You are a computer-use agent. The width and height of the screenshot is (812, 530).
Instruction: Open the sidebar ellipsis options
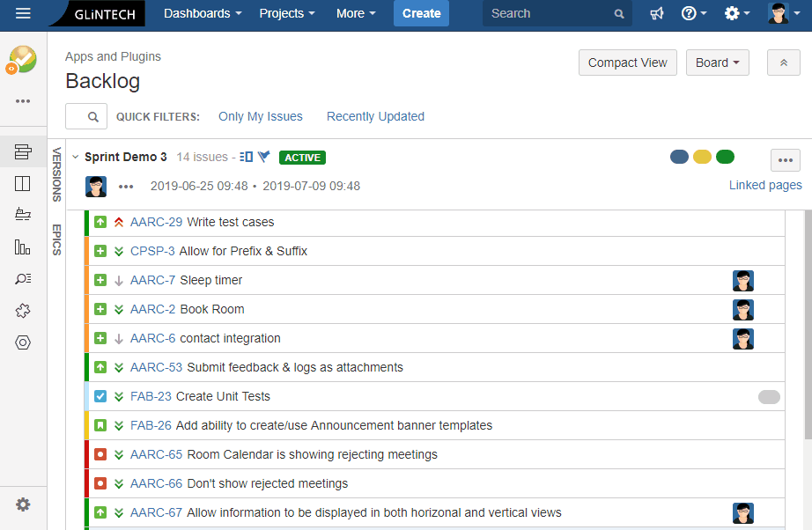[x=23, y=101]
